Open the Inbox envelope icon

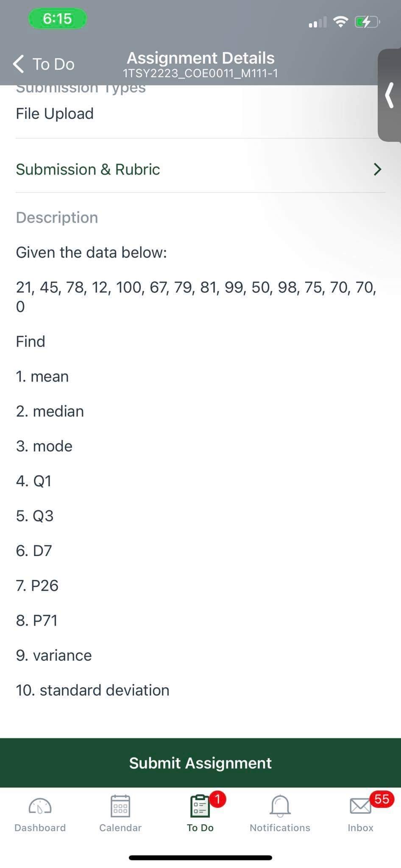tap(360, 805)
